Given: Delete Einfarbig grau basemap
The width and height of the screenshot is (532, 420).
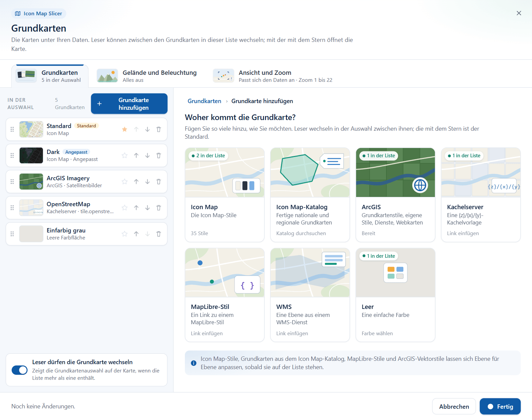Looking at the screenshot, I should 159,234.
